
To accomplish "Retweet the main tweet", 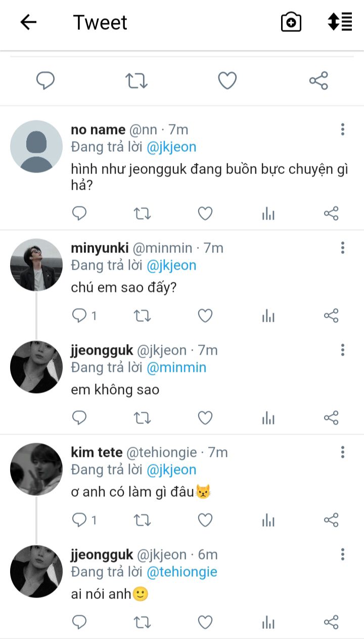I will (136, 81).
